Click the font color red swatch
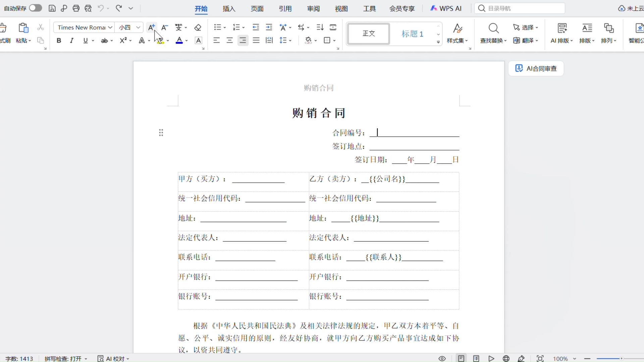The width and height of the screenshot is (644, 362). click(x=179, y=41)
